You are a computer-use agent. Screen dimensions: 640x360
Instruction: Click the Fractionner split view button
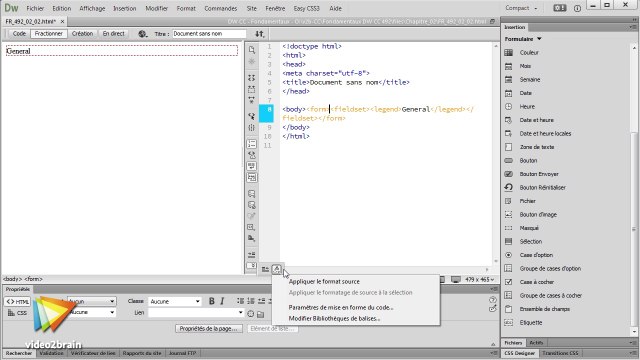pyautogui.click(x=49, y=34)
